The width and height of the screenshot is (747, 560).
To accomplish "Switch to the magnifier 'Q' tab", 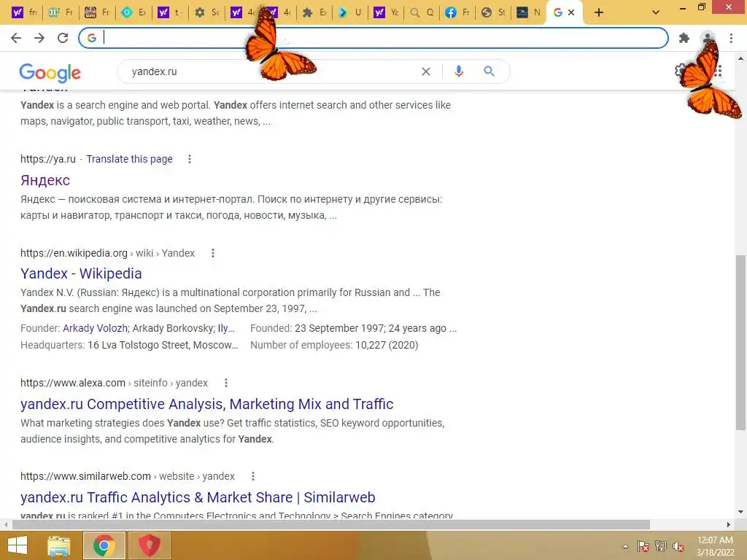I will click(x=422, y=13).
